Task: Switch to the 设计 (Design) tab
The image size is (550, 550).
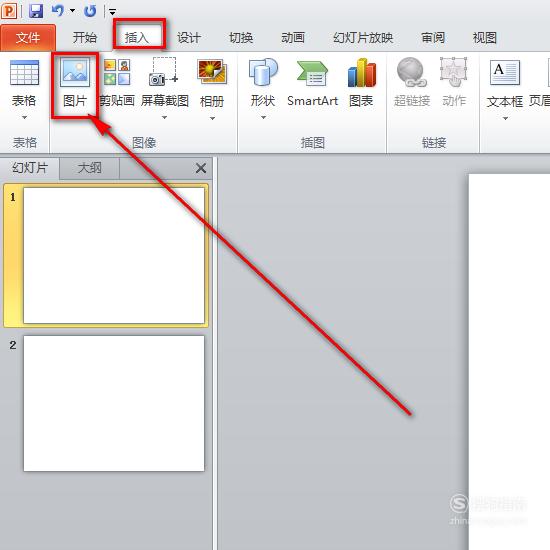Action: [x=189, y=38]
